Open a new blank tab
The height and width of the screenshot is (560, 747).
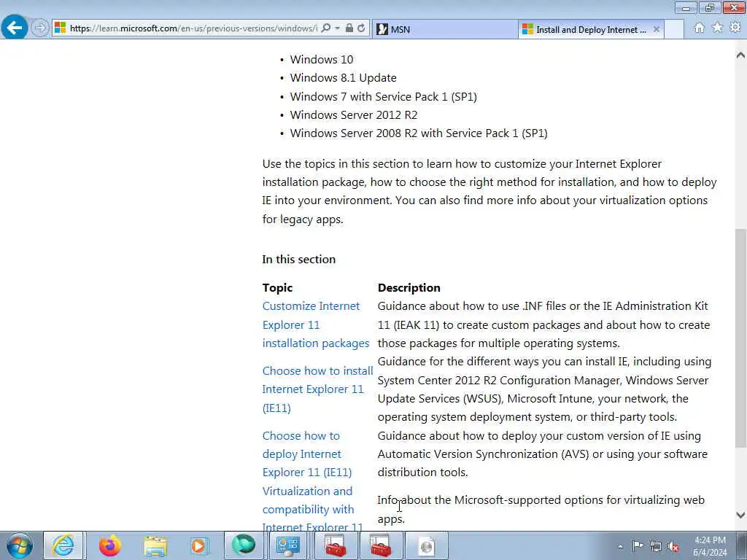673,29
